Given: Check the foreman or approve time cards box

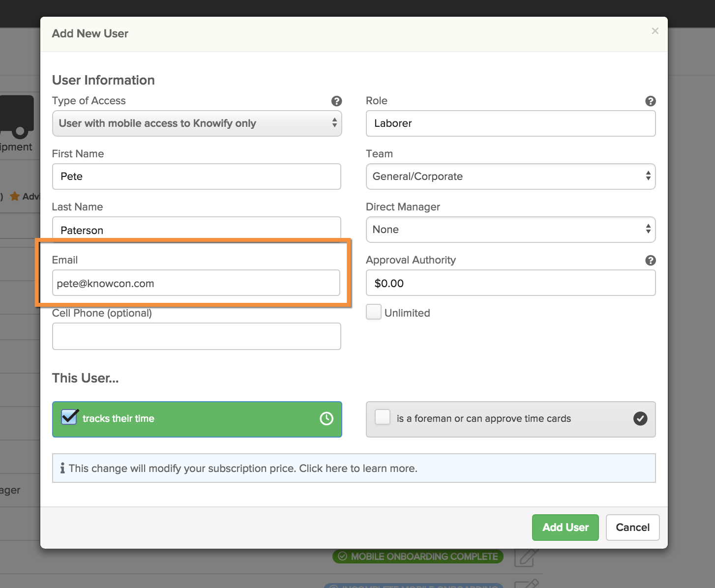Looking at the screenshot, I should [383, 417].
